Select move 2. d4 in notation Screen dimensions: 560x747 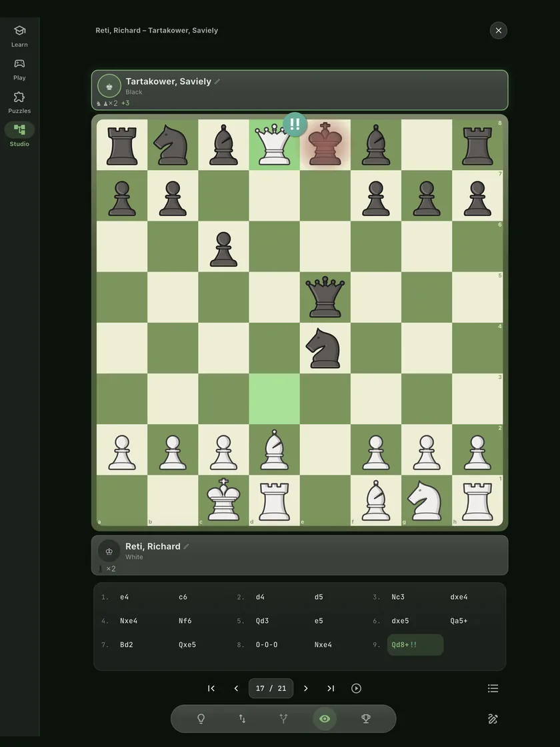coord(260,597)
